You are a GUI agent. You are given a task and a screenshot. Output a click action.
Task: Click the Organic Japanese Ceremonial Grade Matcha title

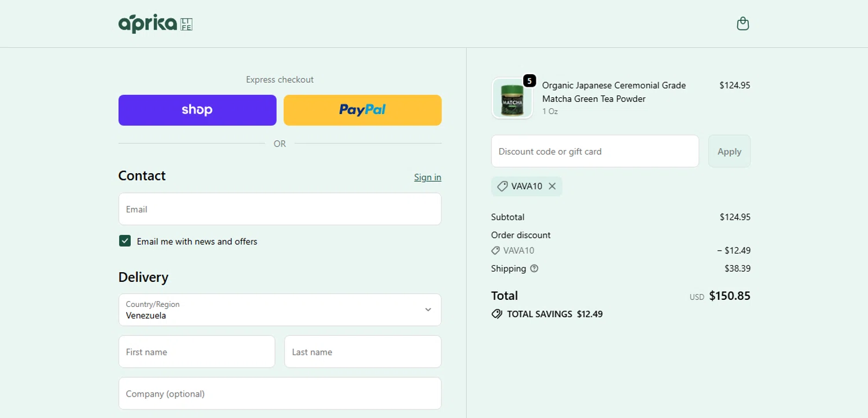pyautogui.click(x=614, y=92)
